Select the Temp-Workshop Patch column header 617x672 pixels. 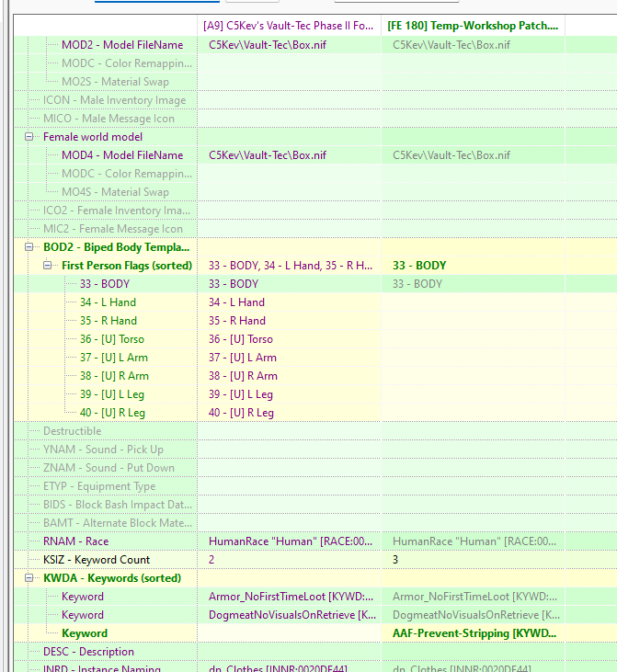coord(473,26)
